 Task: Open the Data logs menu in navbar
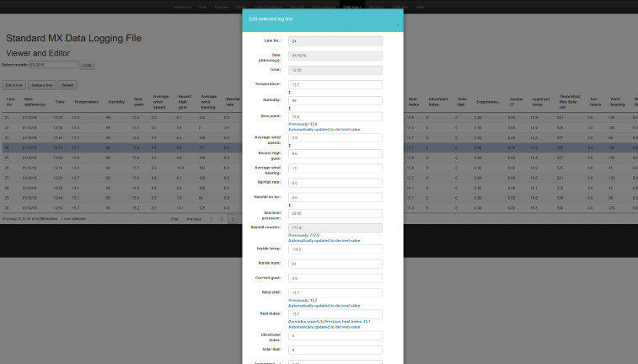[351, 6]
